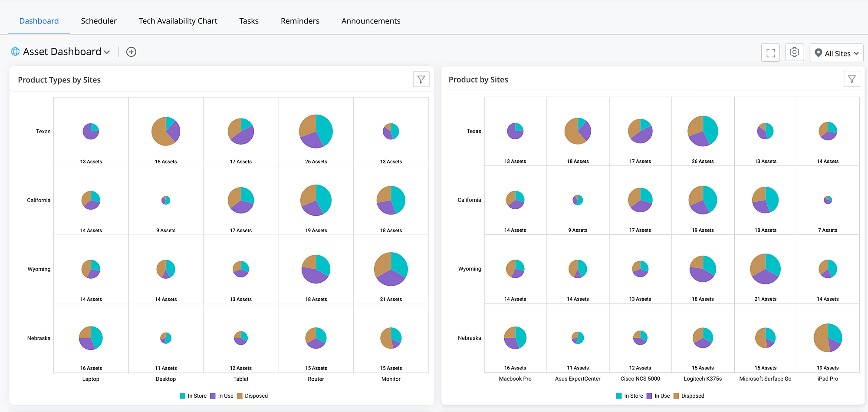
Task: Click the globe icon beside Asset Dashboard
Action: (x=15, y=52)
